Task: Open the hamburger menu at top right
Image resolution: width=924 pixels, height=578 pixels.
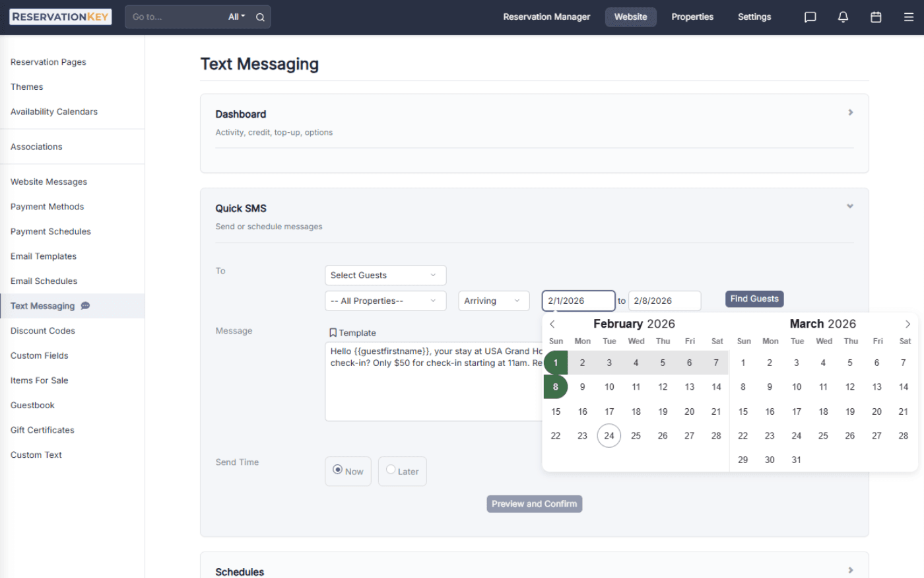Action: click(908, 17)
